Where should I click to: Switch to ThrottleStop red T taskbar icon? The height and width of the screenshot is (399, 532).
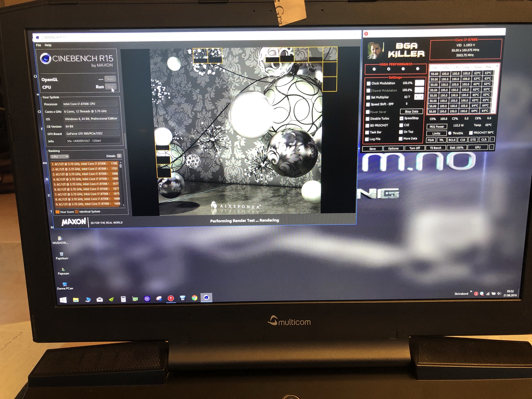(x=171, y=298)
